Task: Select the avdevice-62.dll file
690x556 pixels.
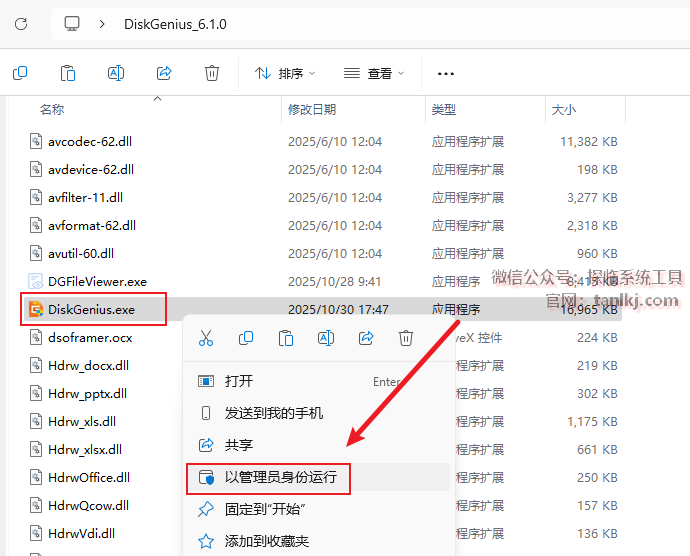Action: click(91, 169)
